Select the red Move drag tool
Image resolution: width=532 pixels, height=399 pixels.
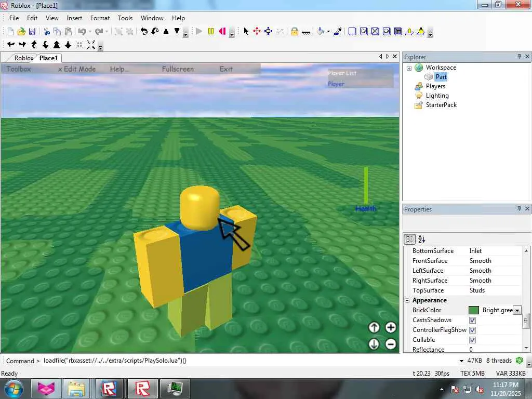tap(257, 32)
